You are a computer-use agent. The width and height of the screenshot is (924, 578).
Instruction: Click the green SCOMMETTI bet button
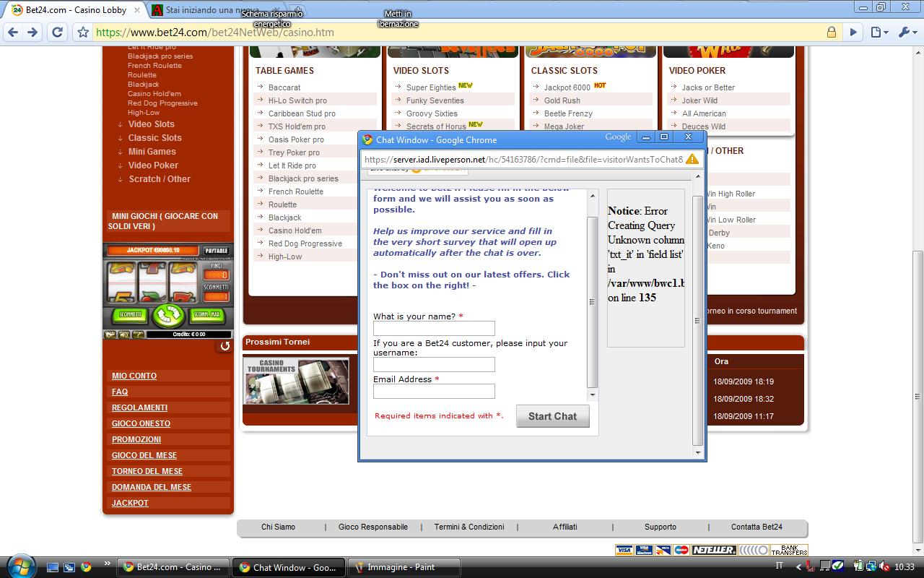(x=130, y=315)
